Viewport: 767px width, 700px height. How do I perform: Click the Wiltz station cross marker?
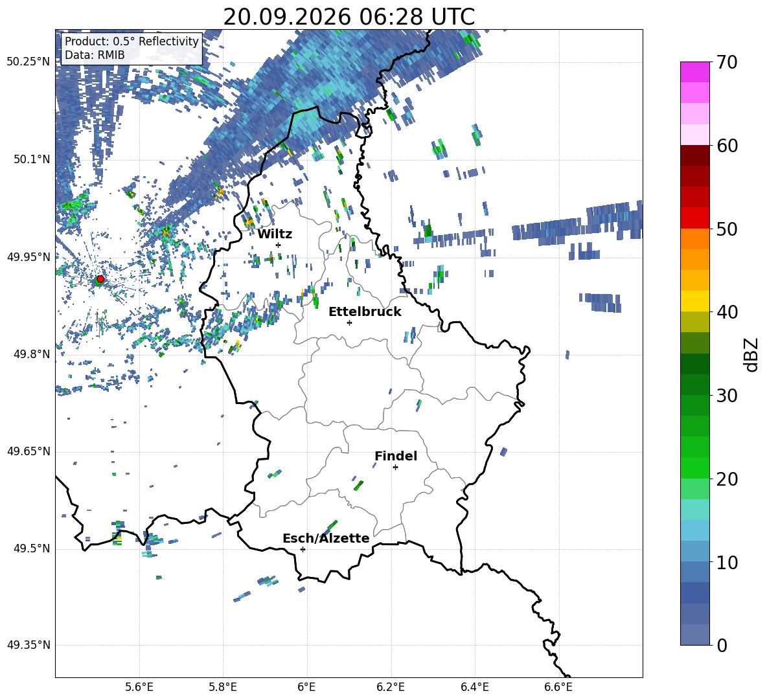click(279, 245)
